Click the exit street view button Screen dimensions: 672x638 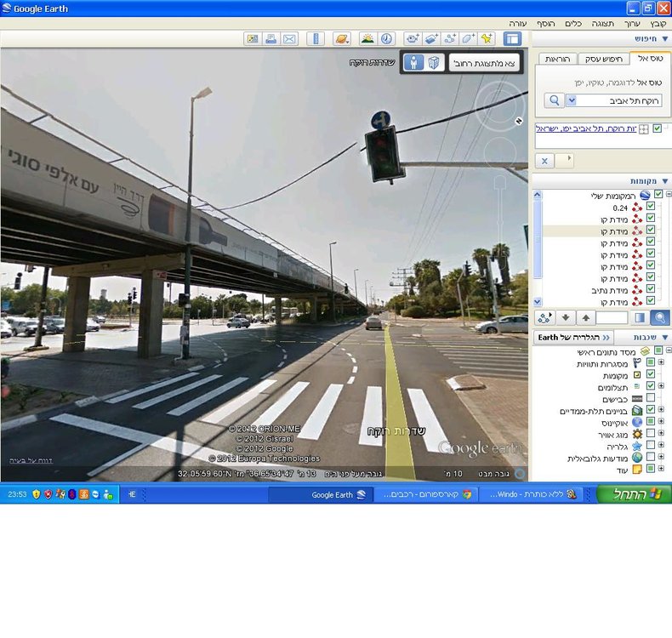point(484,63)
